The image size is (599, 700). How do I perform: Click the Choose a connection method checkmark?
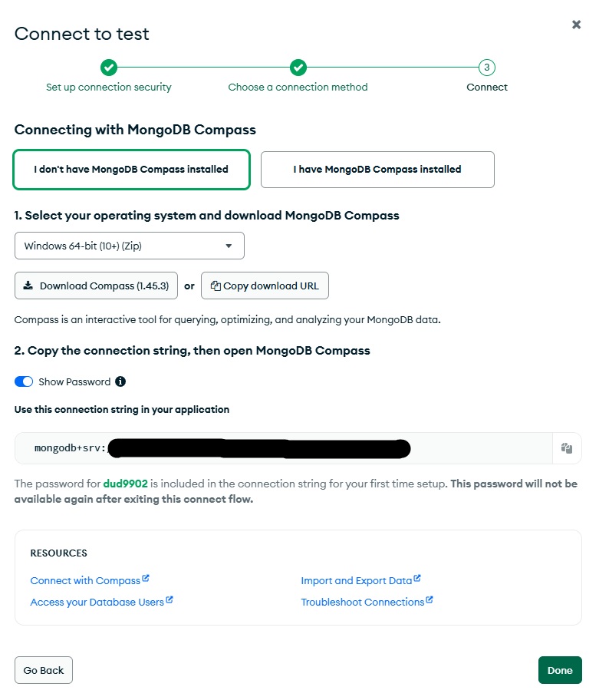pos(298,68)
